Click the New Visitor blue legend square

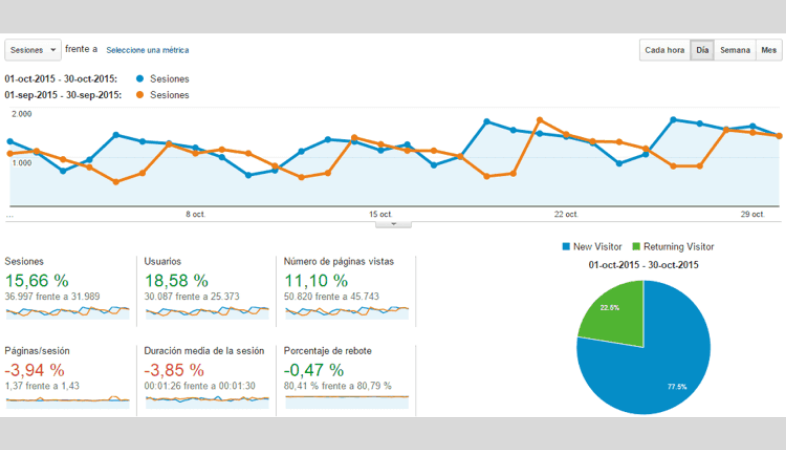point(566,247)
